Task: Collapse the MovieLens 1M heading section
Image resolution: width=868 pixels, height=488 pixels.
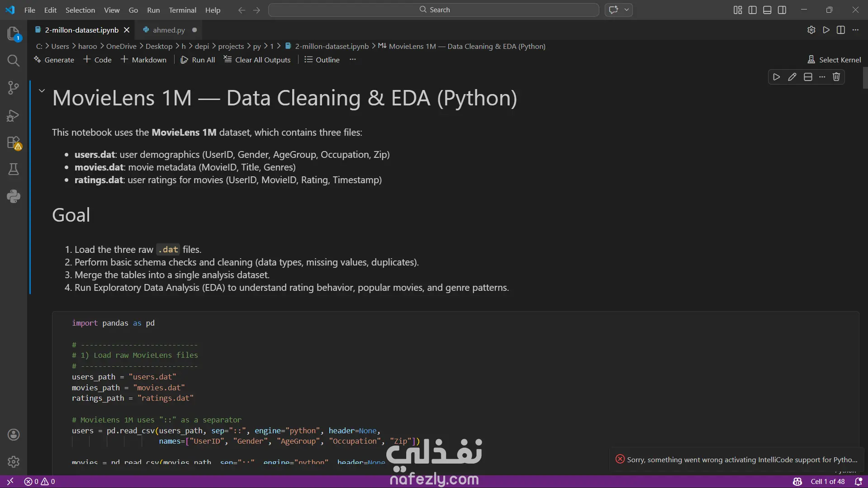Action: [42, 90]
